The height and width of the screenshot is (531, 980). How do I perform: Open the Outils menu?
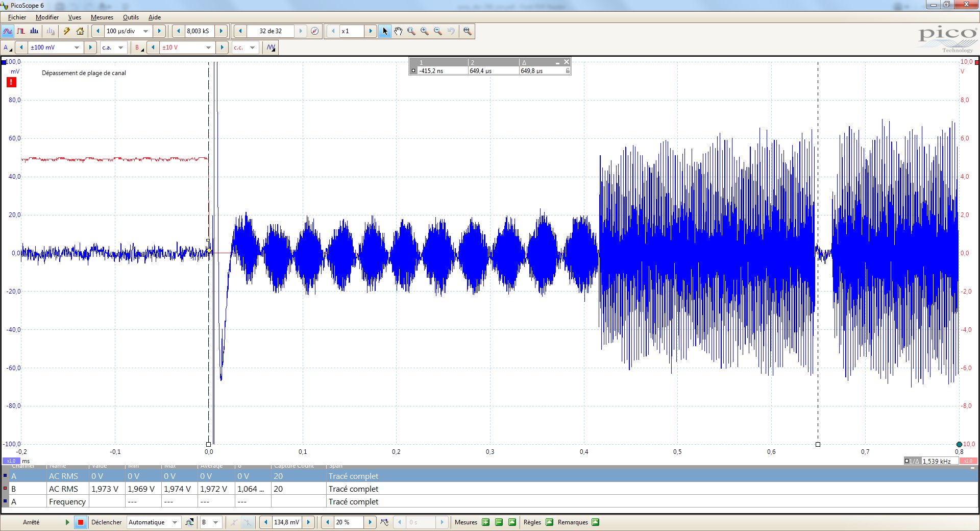[131, 17]
